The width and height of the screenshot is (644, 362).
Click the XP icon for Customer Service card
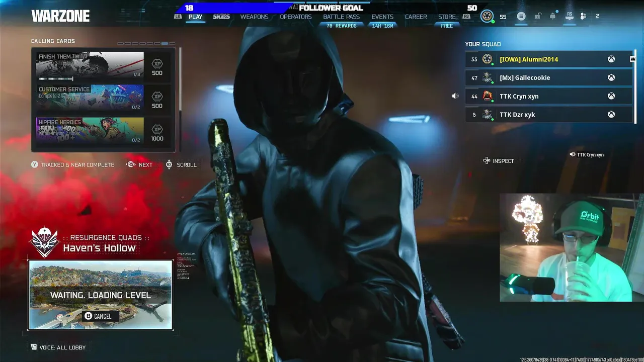tap(157, 97)
